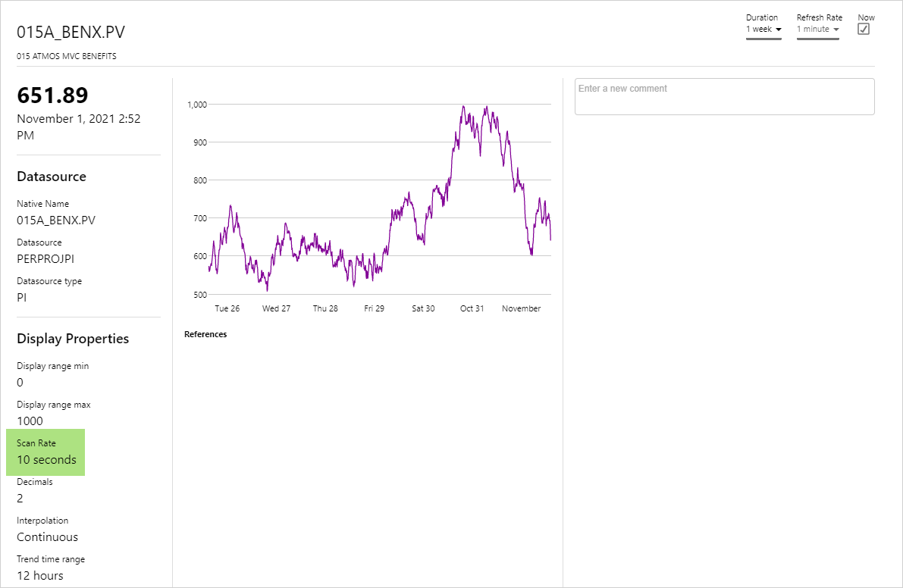Viewport: 903px width, 588px height.
Task: Click the Tue 26 axis label
Action: 227,308
